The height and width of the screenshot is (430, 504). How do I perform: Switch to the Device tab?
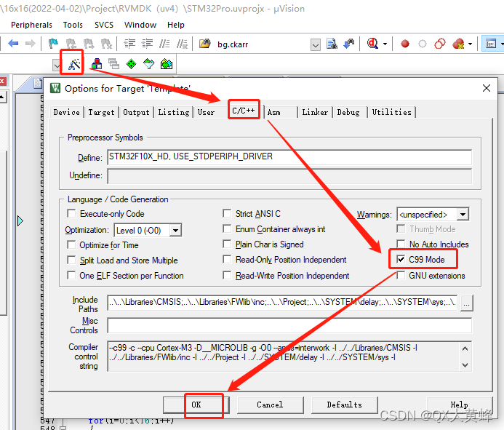click(x=66, y=112)
